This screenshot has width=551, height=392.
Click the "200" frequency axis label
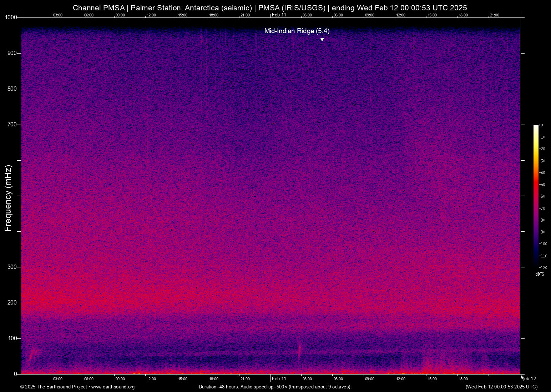[x=12, y=303]
